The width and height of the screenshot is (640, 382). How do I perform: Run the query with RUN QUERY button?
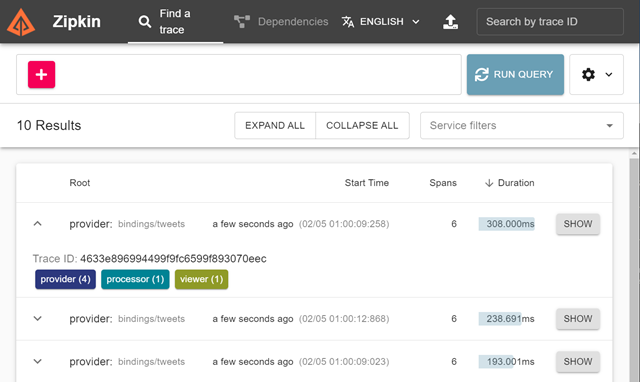(515, 75)
